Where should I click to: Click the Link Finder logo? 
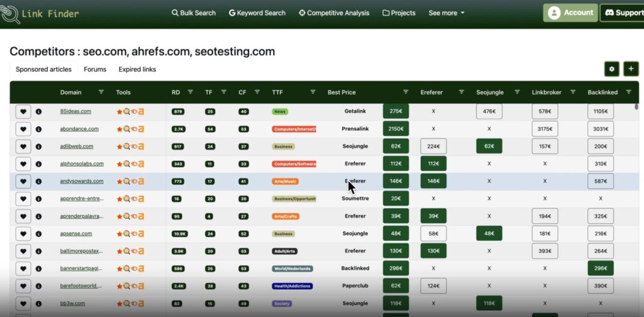[39, 14]
